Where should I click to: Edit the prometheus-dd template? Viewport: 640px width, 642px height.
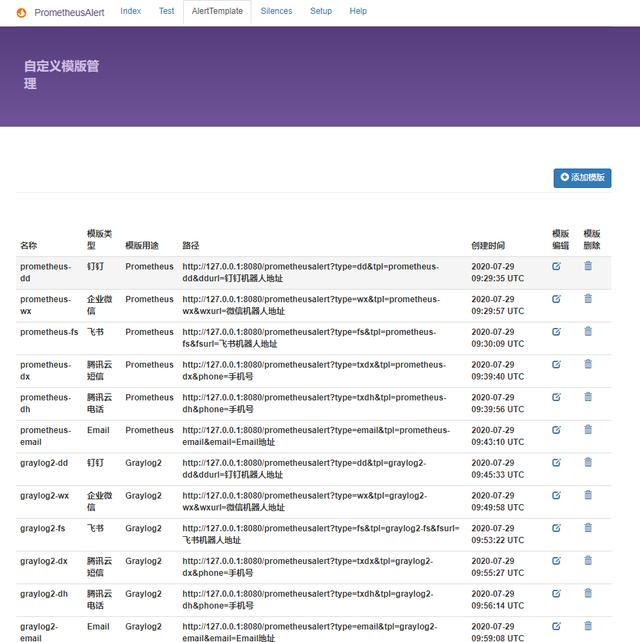pyautogui.click(x=556, y=266)
